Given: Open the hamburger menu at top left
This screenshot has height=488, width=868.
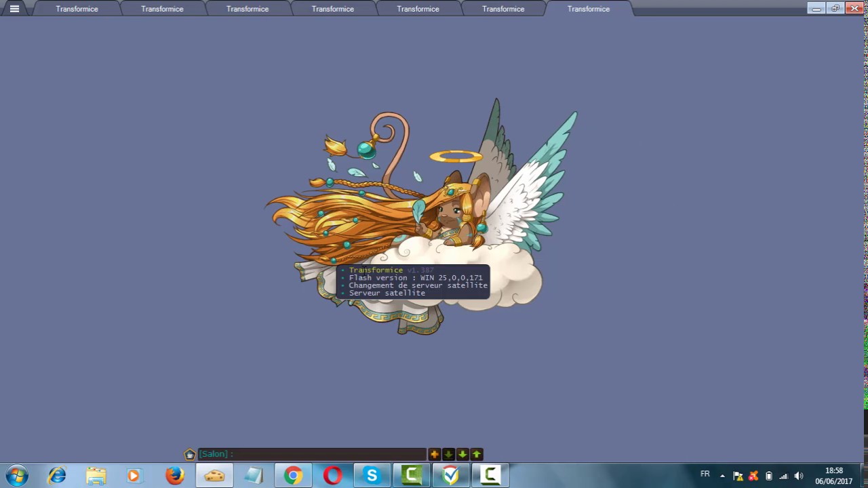Looking at the screenshot, I should pos(14,9).
